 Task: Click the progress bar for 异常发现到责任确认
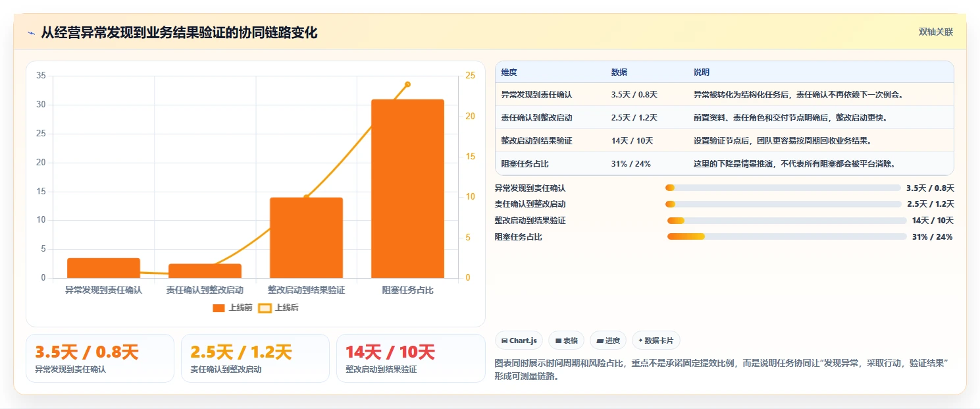click(x=783, y=188)
